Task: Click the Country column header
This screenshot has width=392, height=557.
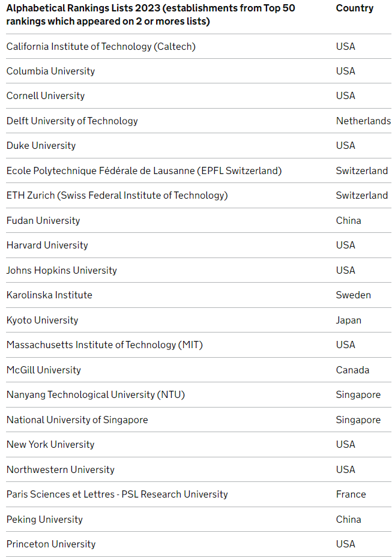Action: click(x=355, y=8)
